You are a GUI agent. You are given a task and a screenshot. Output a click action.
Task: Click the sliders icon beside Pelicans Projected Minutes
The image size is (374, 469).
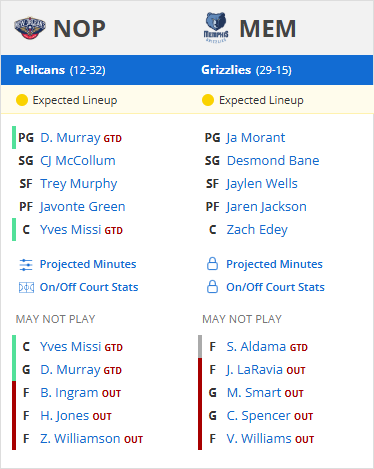point(26,265)
